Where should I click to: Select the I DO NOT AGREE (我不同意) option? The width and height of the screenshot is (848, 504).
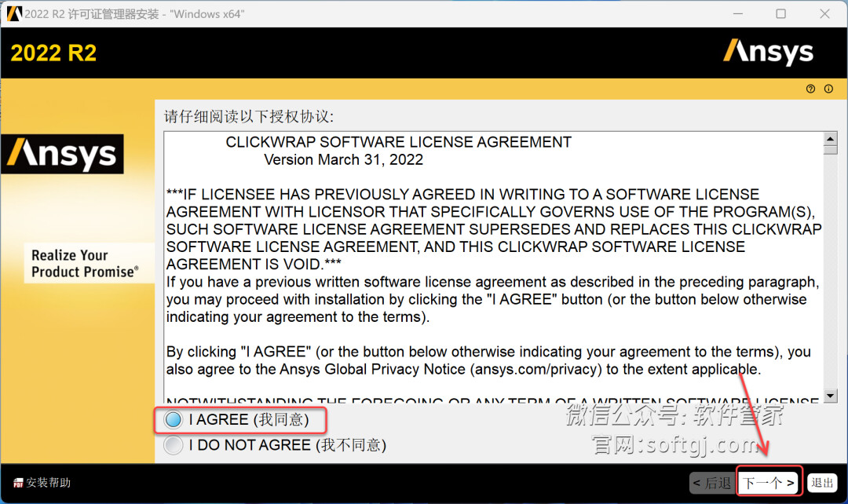(x=174, y=445)
